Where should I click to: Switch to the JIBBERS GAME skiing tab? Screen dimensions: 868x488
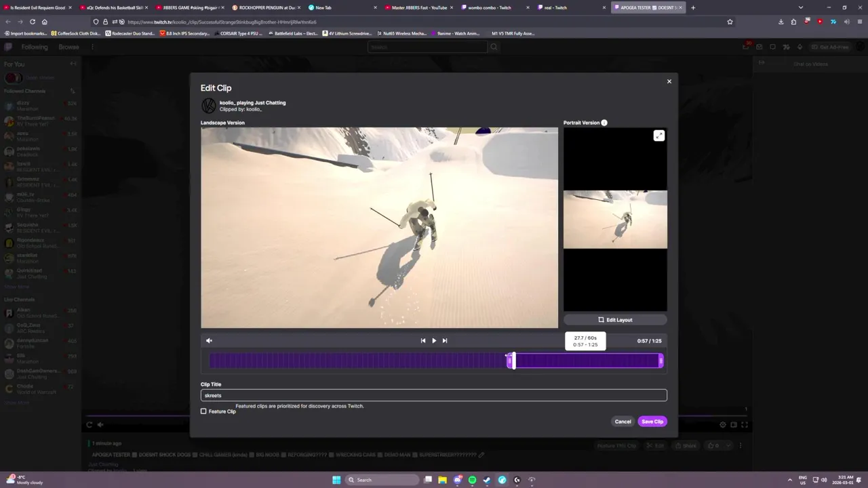(191, 7)
